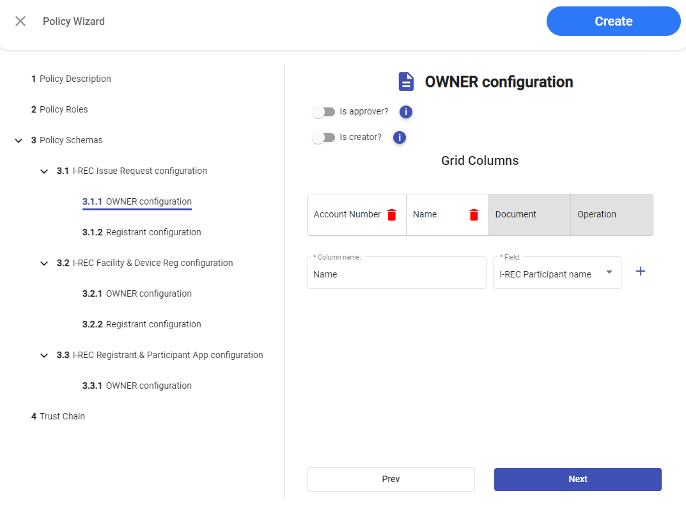Collapse the Policy Schemas section
Viewport: 686px width, 508px height.
point(19,141)
